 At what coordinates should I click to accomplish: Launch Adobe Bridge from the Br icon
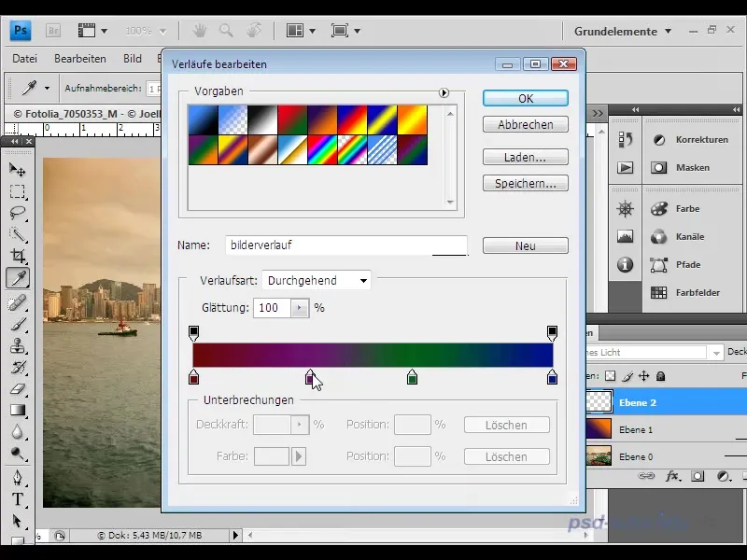click(x=53, y=31)
